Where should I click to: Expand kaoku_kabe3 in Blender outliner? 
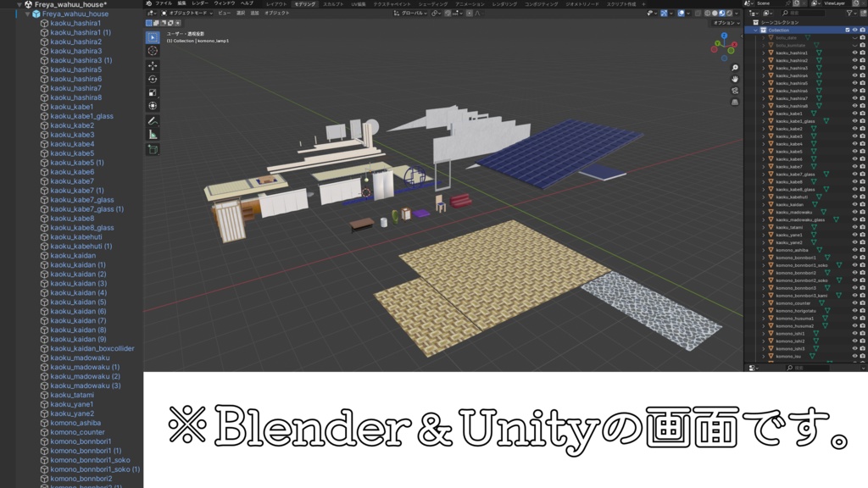click(764, 136)
